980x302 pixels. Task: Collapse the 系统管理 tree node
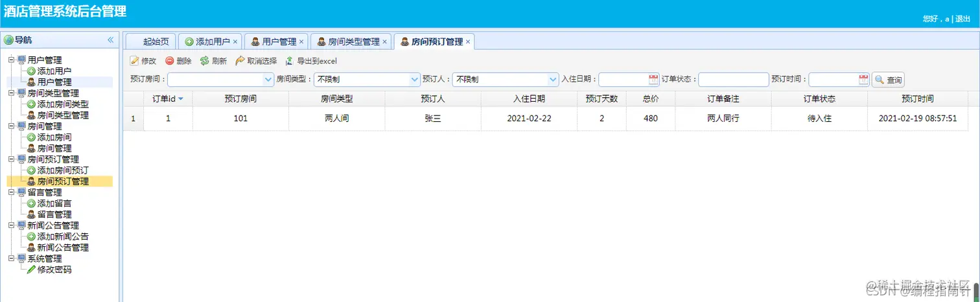11,259
